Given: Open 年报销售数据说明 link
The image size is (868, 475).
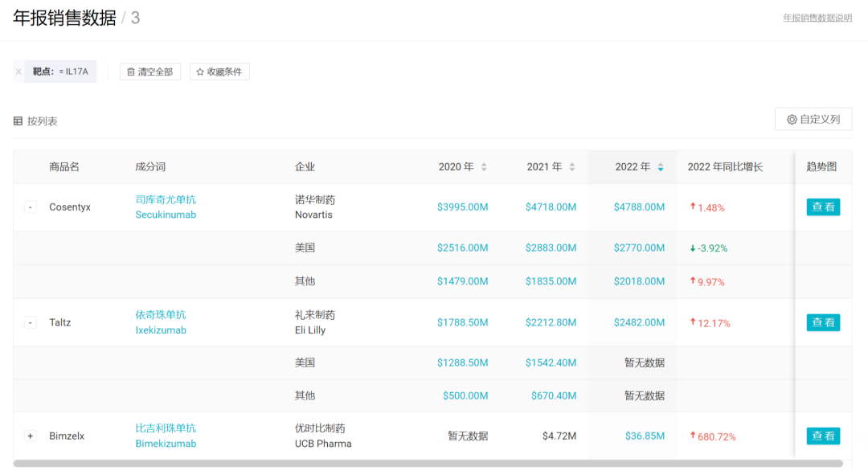Looking at the screenshot, I should coord(817,18).
